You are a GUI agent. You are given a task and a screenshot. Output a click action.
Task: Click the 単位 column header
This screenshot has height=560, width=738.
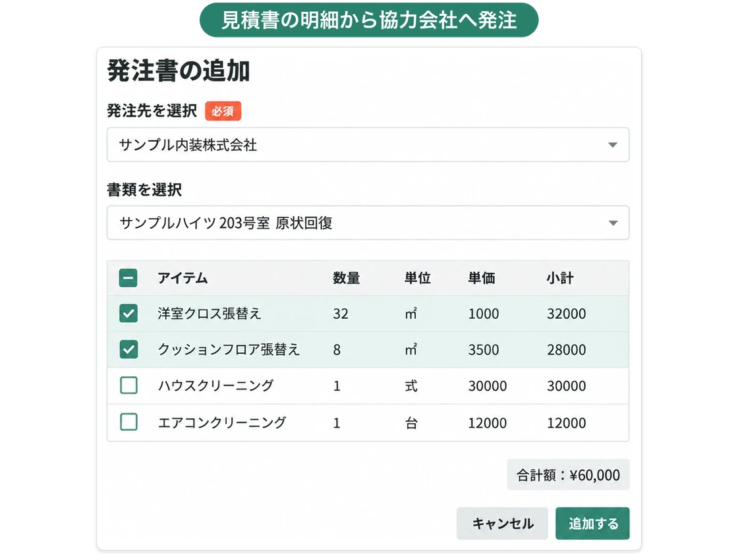[418, 278]
